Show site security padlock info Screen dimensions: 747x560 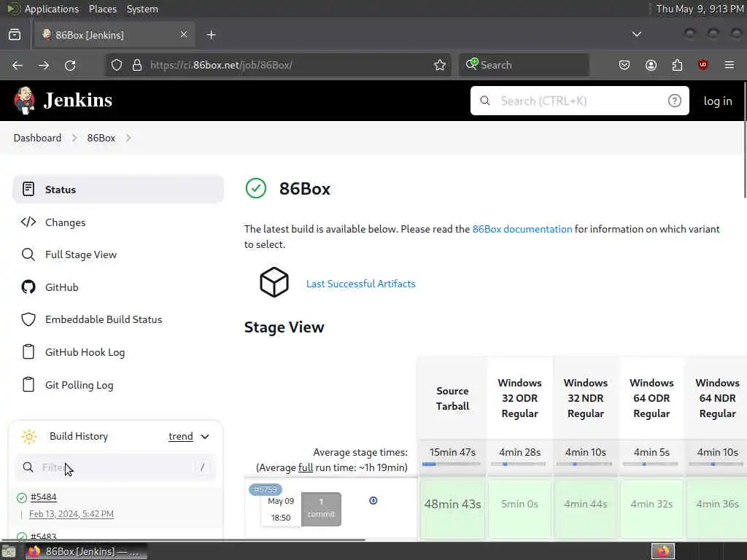pos(137,65)
